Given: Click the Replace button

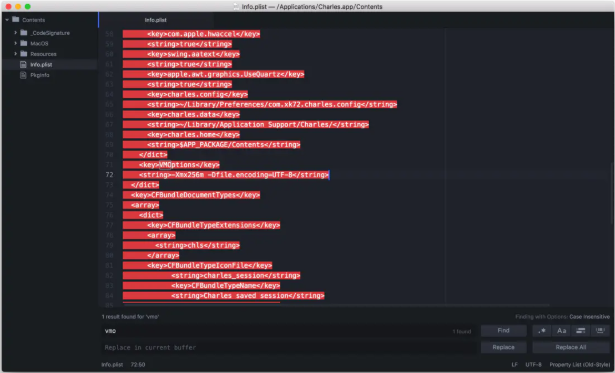Looking at the screenshot, I should (504, 348).
